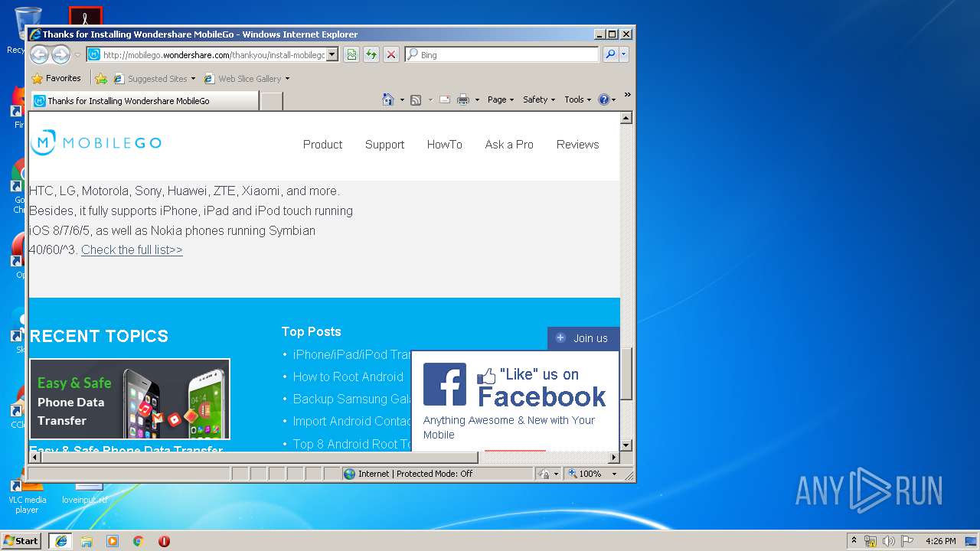The width and height of the screenshot is (980, 551).
Task: Open the Page menu
Action: [x=501, y=99]
